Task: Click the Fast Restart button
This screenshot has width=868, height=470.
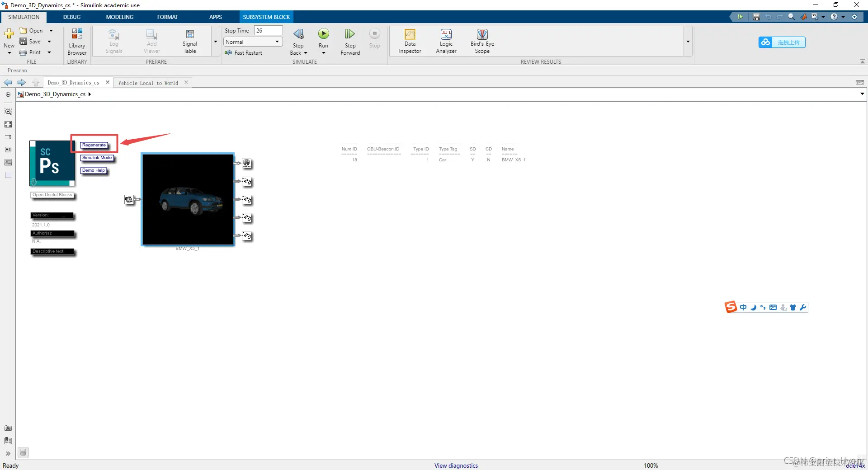Action: pyautogui.click(x=244, y=53)
